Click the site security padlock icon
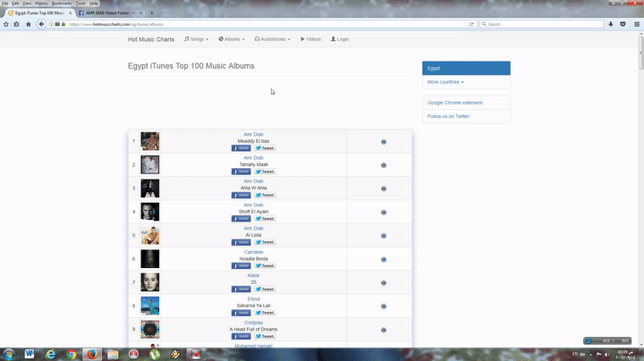This screenshot has width=644, height=361. [x=64, y=24]
